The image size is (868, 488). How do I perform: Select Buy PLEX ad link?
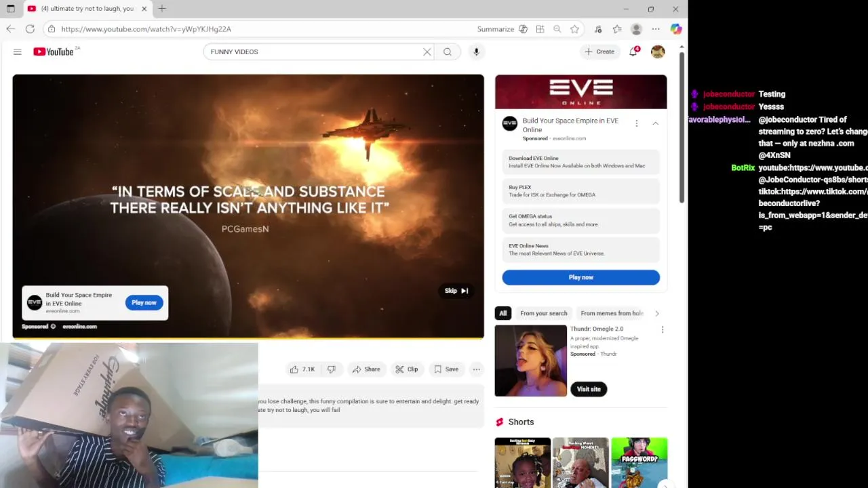pos(580,191)
